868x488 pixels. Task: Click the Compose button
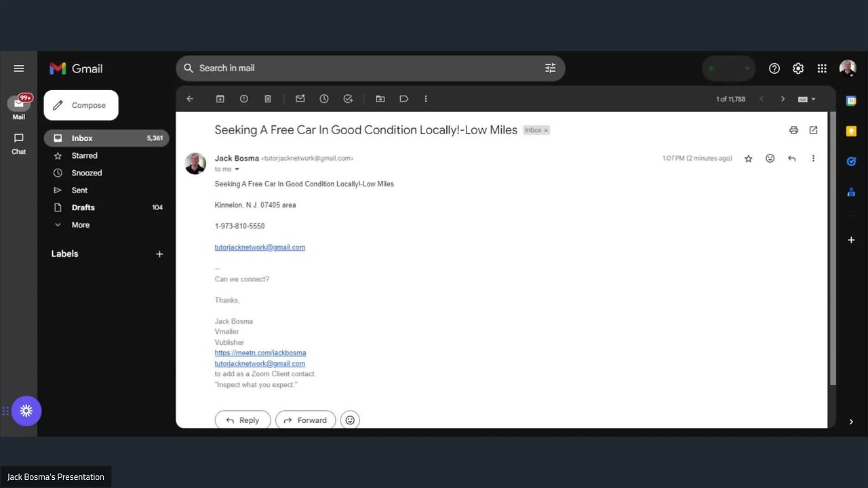[x=81, y=105]
